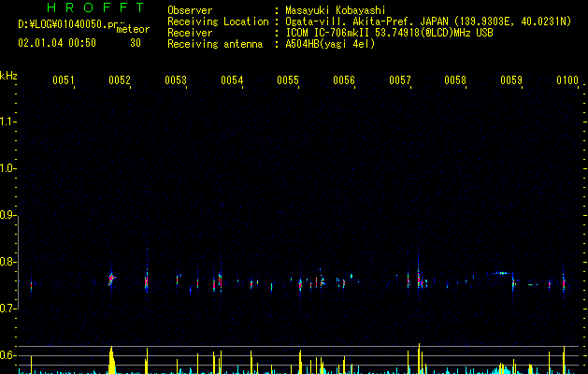
Task: Click the 0.8 kHz axis label
Action: tap(7, 262)
